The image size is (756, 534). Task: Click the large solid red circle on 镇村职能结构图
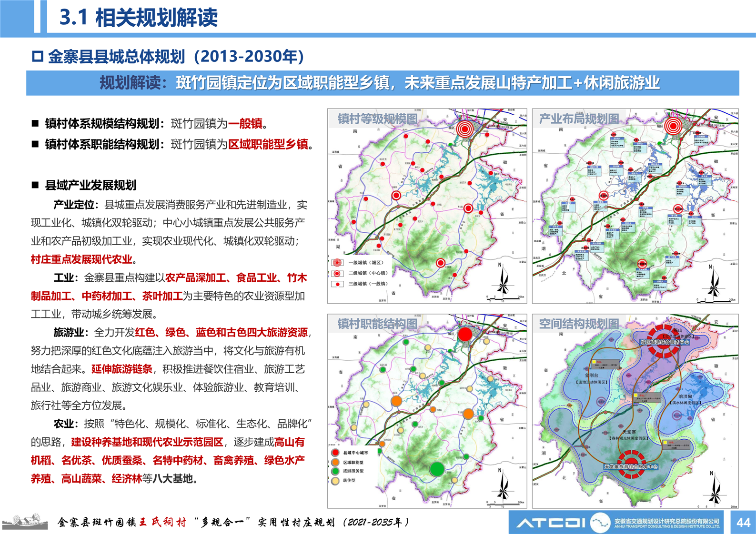[x=465, y=334]
